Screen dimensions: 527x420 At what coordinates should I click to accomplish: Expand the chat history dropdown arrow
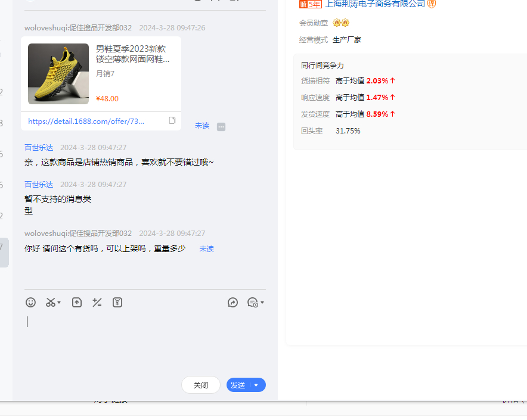(x=262, y=303)
